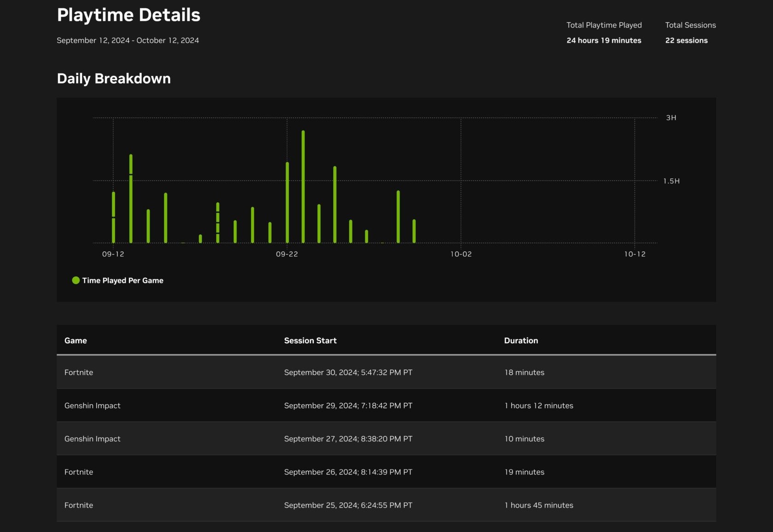Click the 19 minutes duration cell
The image size is (773, 532).
pyautogui.click(x=524, y=472)
